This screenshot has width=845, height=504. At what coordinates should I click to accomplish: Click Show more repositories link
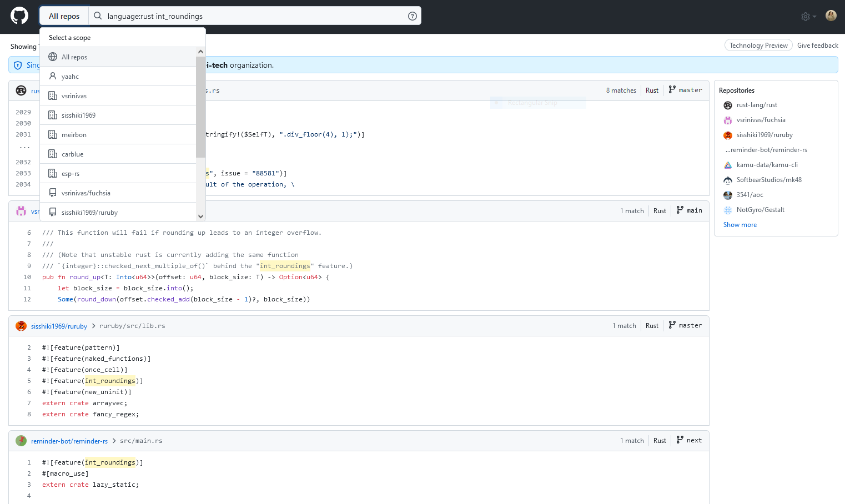[x=740, y=225]
